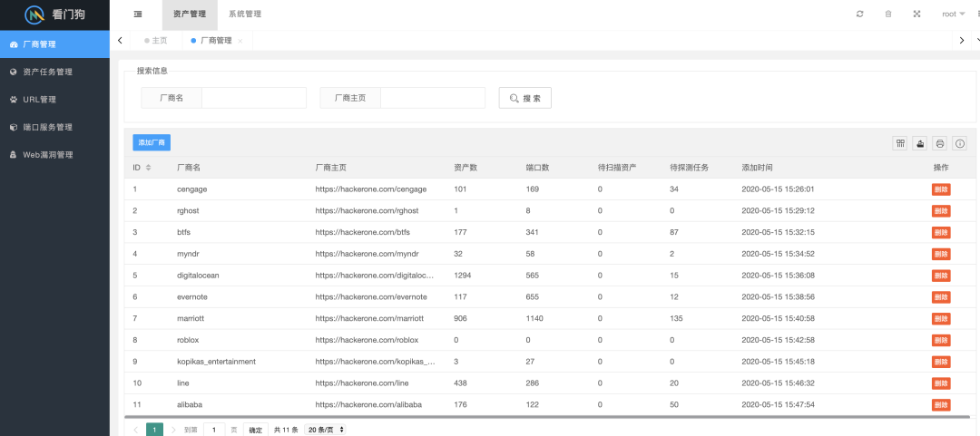
Task: Click the refresh icon in top bar
Action: (x=860, y=15)
